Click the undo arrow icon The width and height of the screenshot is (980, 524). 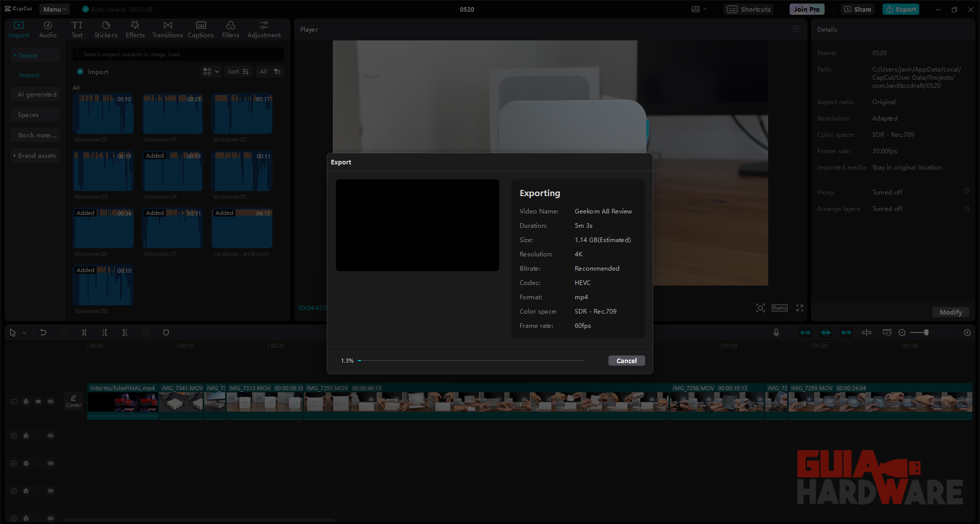click(x=43, y=332)
